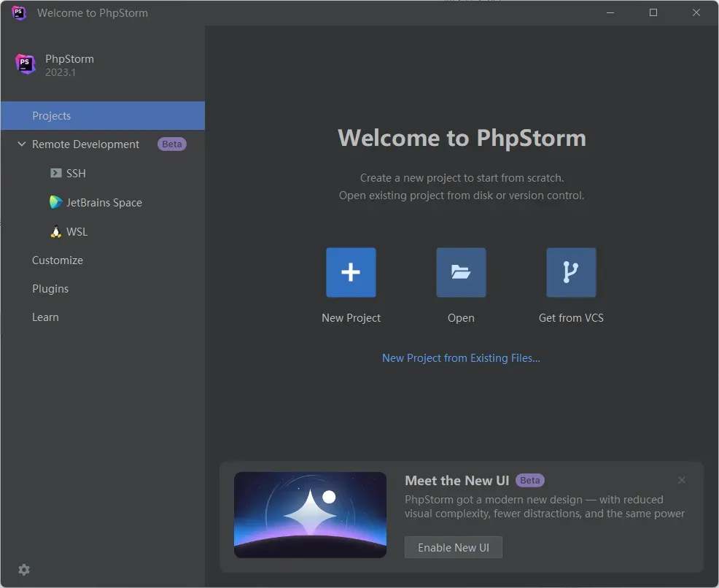Open the Plugins tab
The height and width of the screenshot is (588, 719).
50,288
